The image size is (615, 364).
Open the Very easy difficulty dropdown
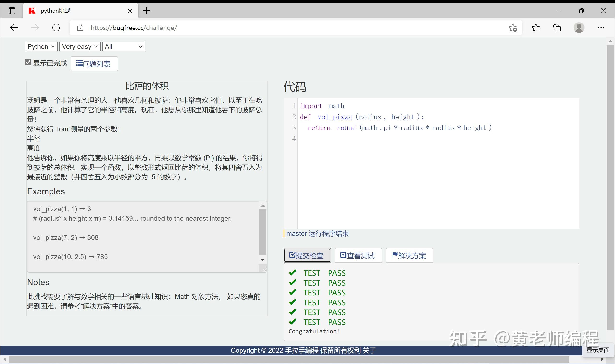click(x=80, y=46)
